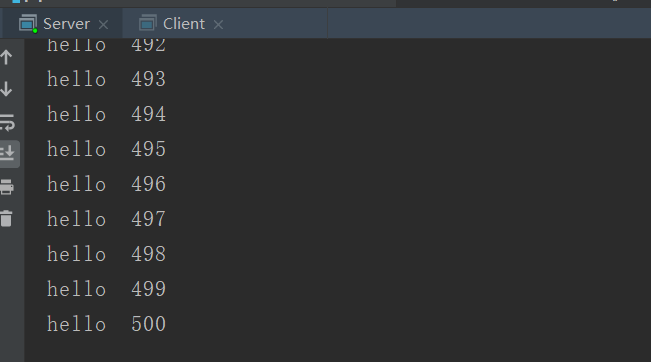Close the Server tab
The height and width of the screenshot is (362, 651).
[103, 25]
